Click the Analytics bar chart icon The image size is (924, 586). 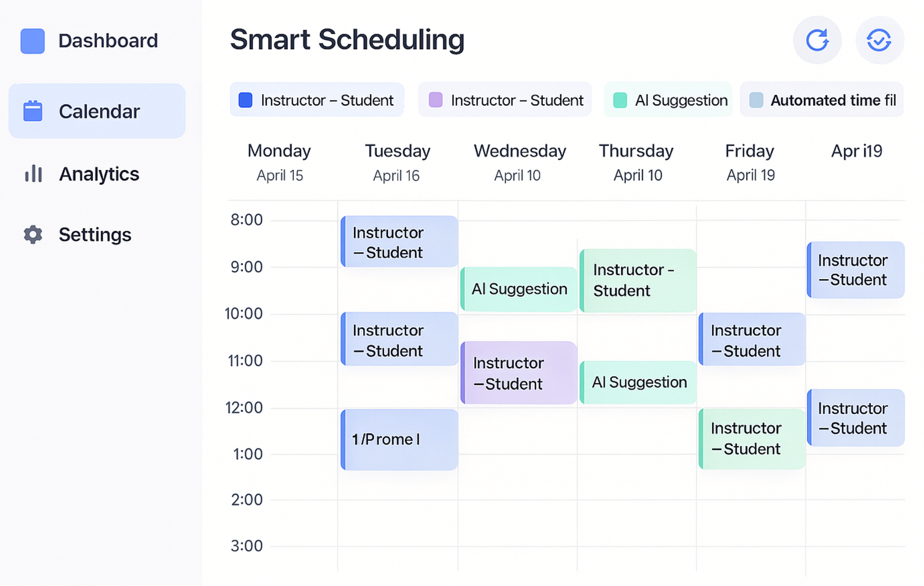click(x=33, y=173)
